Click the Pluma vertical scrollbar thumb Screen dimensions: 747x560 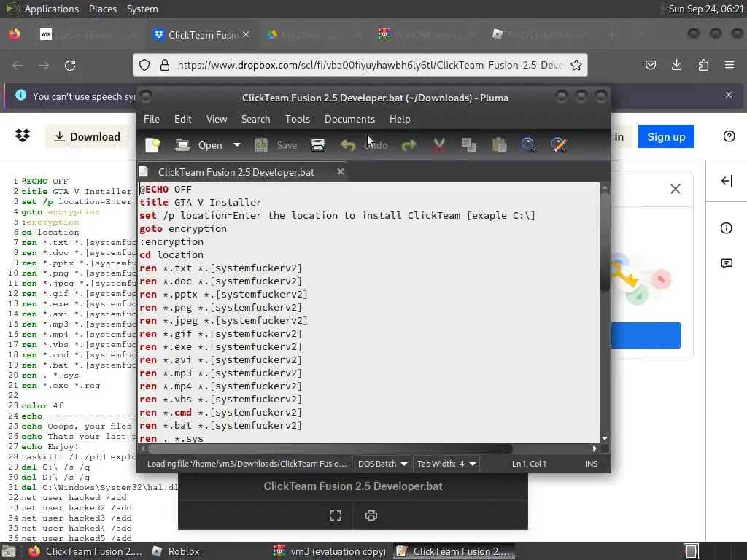pos(605,241)
